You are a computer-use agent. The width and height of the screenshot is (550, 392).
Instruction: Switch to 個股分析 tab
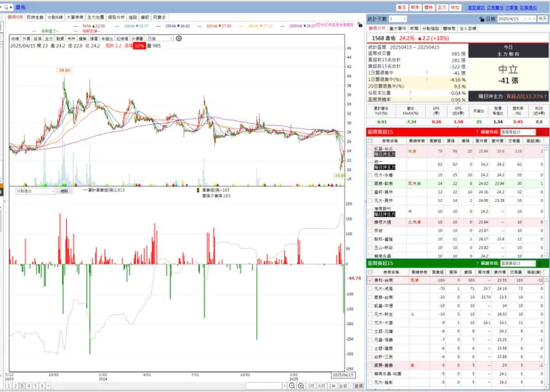pyautogui.click(x=116, y=17)
